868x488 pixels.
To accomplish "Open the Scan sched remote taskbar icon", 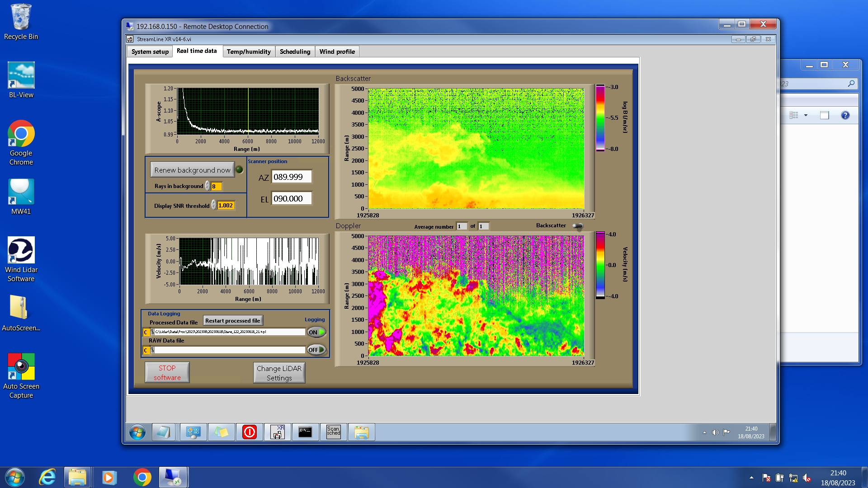I will tap(333, 432).
